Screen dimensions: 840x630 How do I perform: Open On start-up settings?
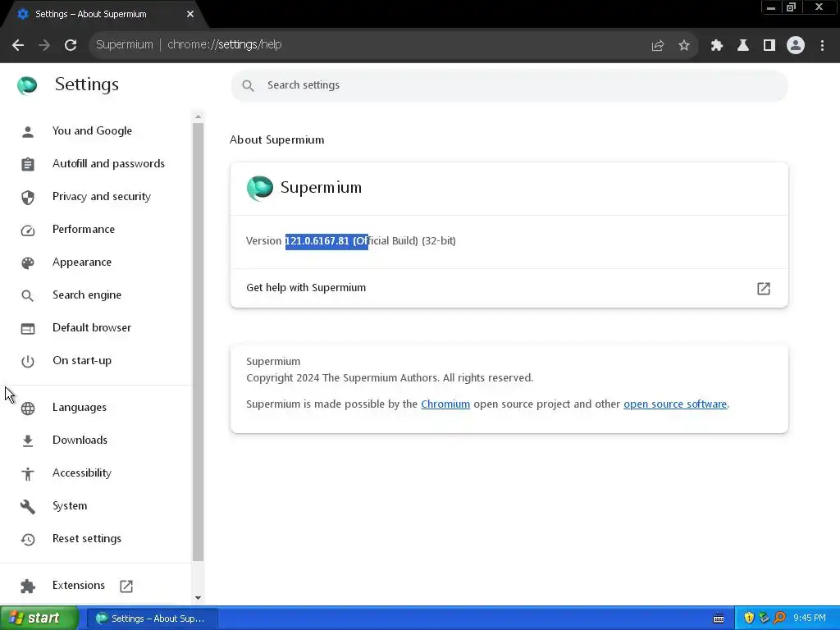tap(82, 361)
